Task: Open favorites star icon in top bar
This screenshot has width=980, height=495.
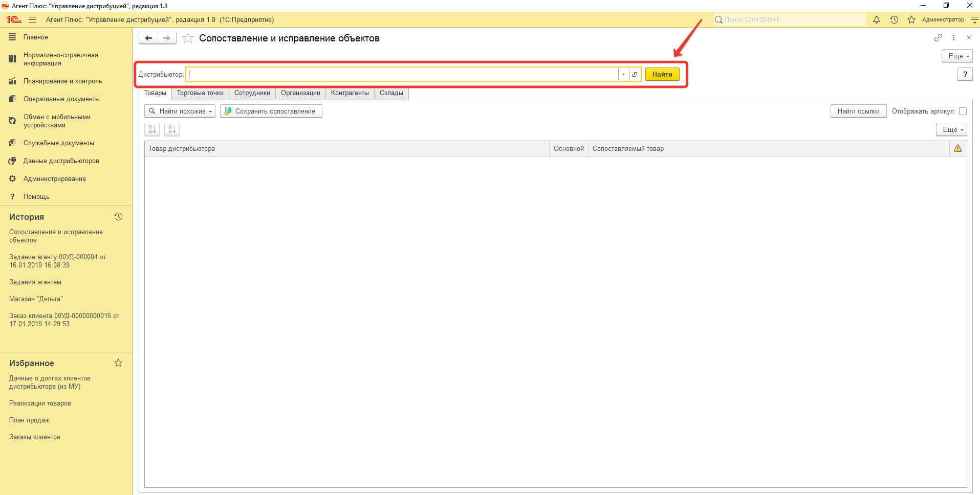Action: click(x=911, y=19)
